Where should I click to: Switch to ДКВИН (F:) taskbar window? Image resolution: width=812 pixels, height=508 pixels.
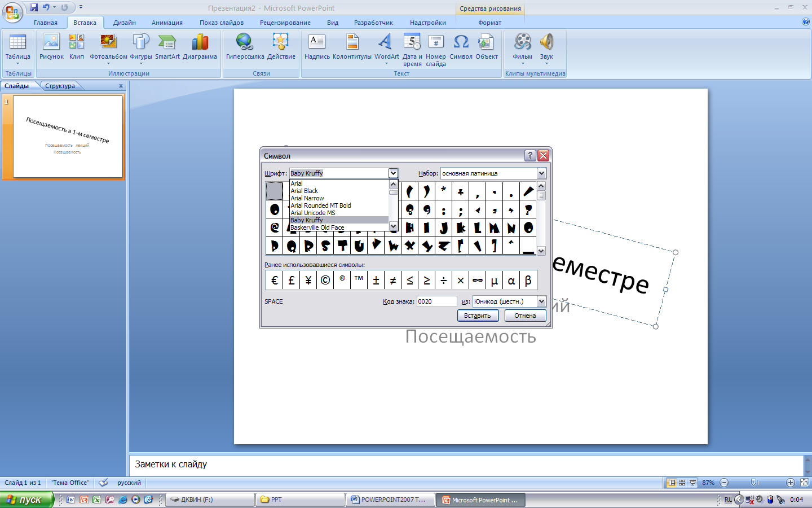tap(210, 500)
